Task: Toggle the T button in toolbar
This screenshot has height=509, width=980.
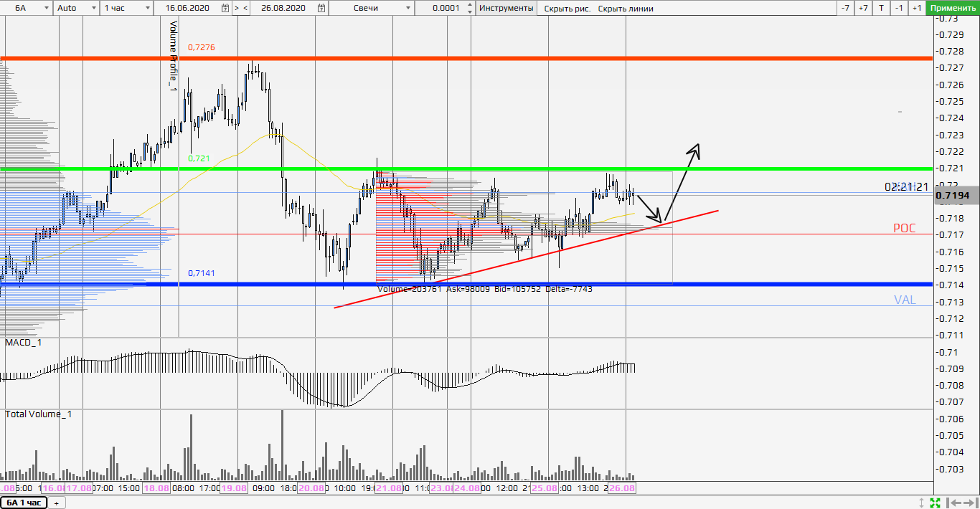Action: (x=881, y=8)
